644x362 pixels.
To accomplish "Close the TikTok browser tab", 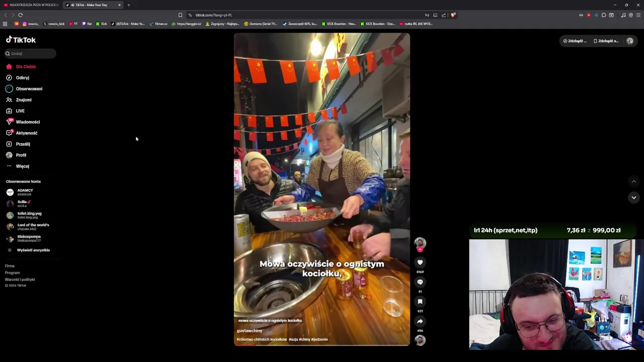I will click(x=120, y=5).
